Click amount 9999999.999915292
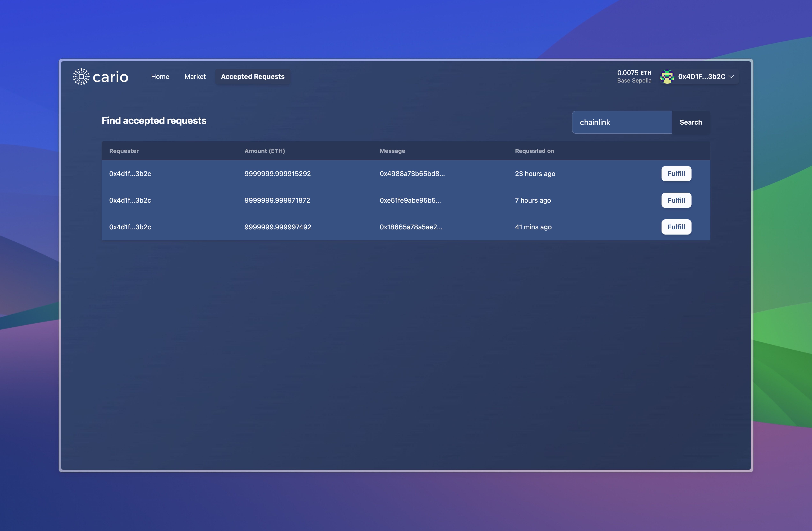 click(277, 173)
